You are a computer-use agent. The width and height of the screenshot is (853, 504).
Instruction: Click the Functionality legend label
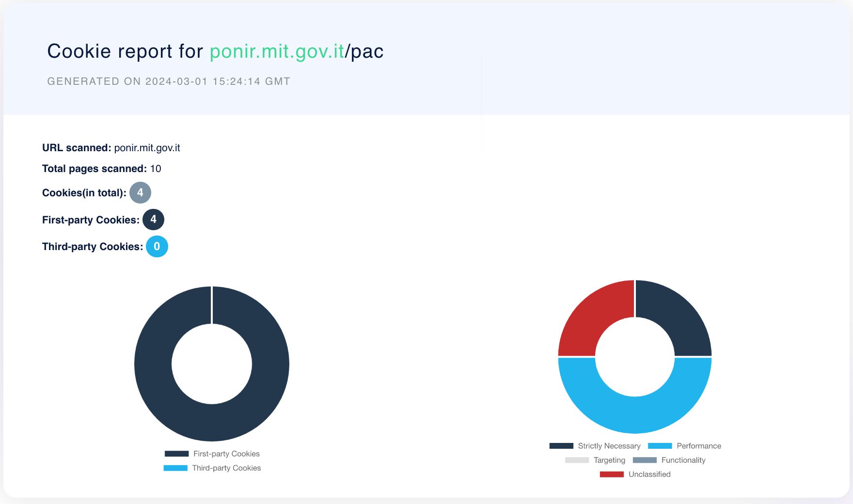(x=683, y=460)
